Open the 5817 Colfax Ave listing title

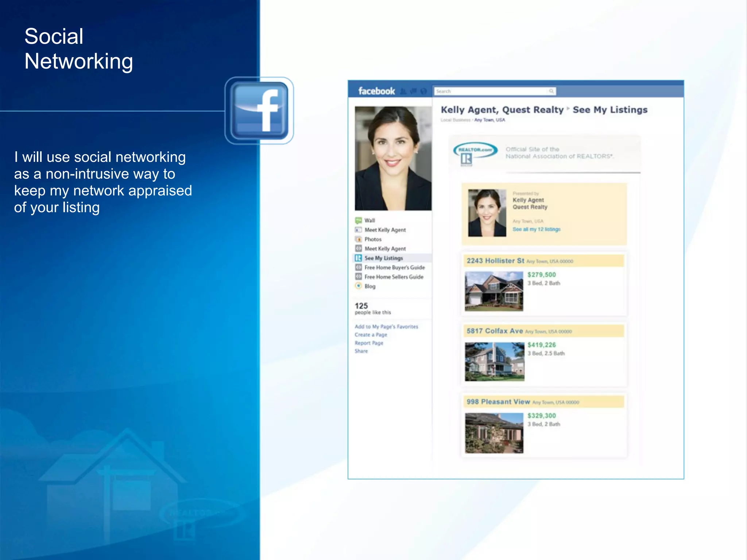point(495,331)
